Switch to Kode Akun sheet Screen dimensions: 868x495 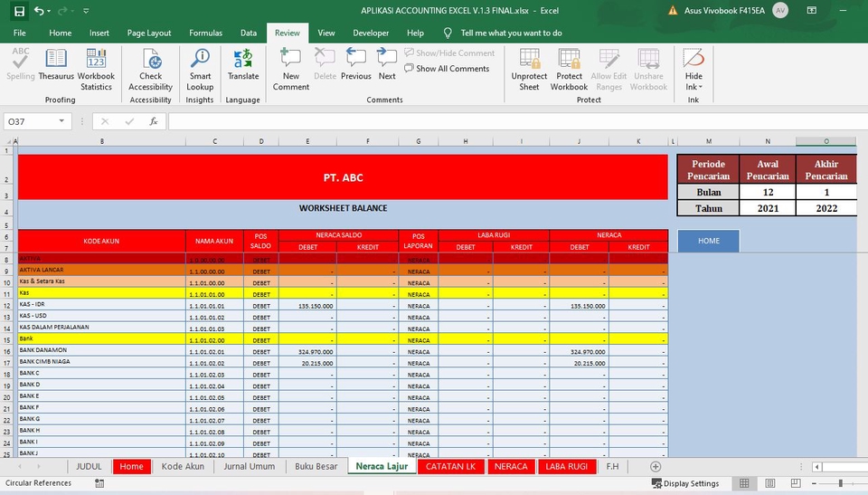click(x=183, y=466)
